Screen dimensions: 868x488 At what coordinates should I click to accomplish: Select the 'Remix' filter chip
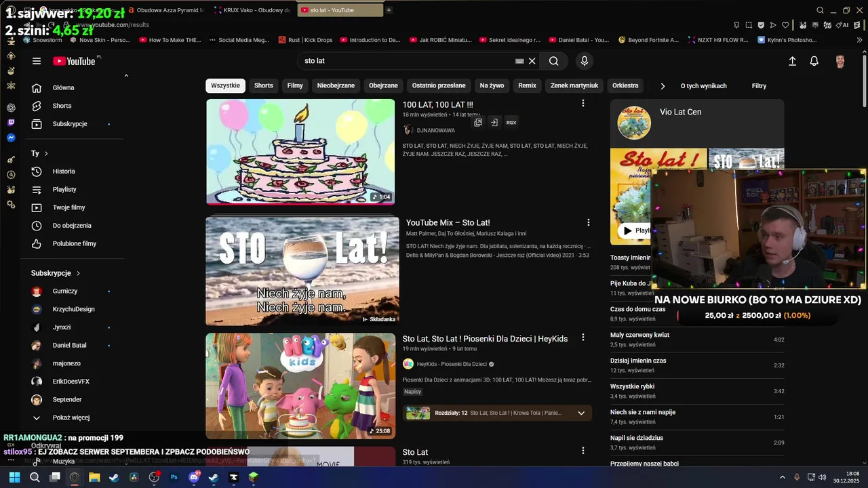(527, 85)
